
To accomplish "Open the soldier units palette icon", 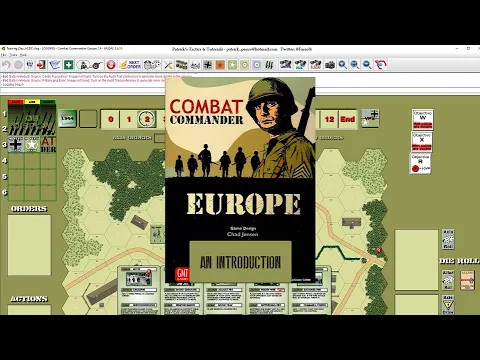I will 82,65.
